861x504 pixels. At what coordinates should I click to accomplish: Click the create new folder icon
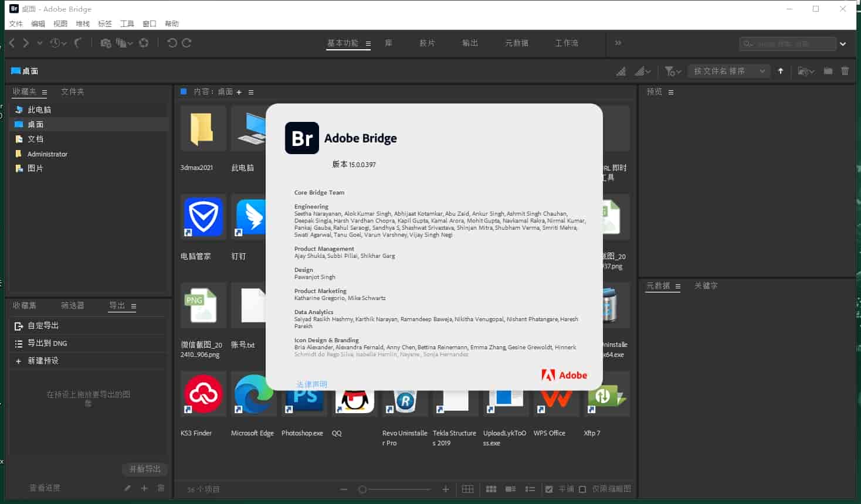(828, 71)
